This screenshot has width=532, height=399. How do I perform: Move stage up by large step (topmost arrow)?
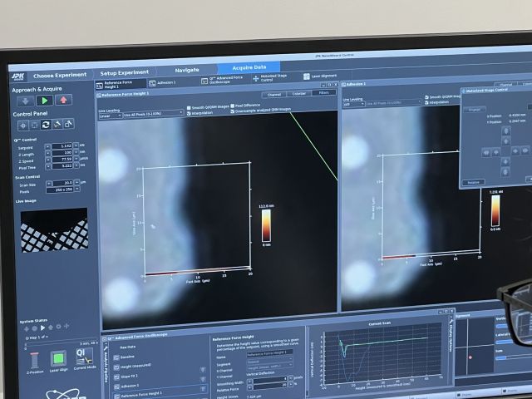tap(506, 131)
